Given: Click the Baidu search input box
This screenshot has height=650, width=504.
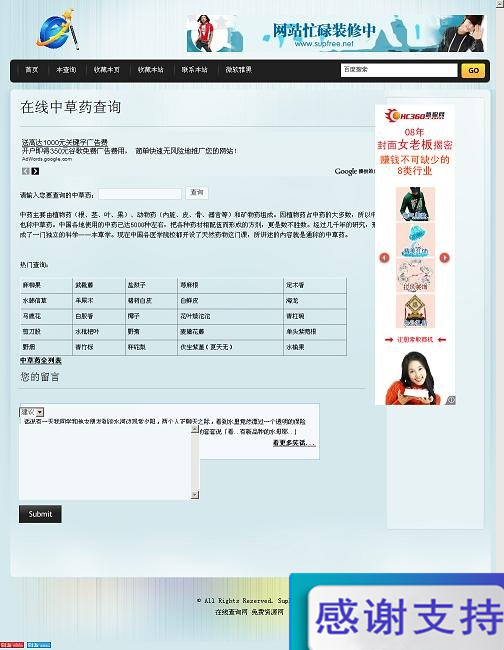Looking at the screenshot, I should click(399, 70).
